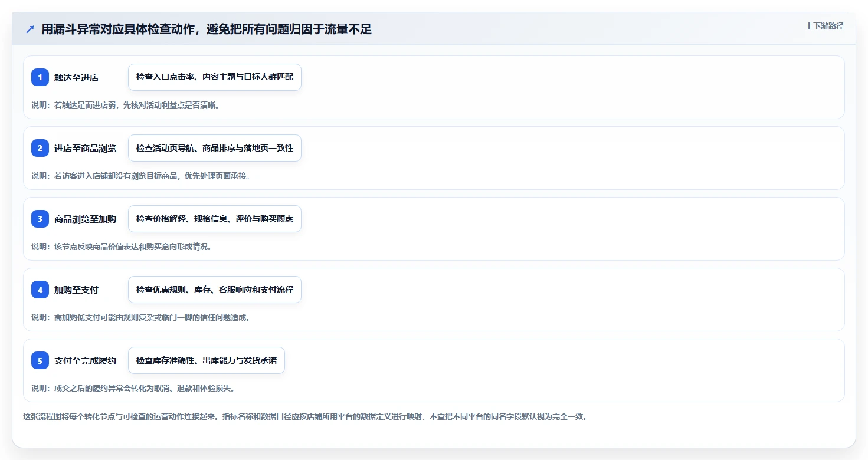This screenshot has height=460, width=868.
Task: Click the note 若触达足而进店弱
Action: [x=126, y=105]
